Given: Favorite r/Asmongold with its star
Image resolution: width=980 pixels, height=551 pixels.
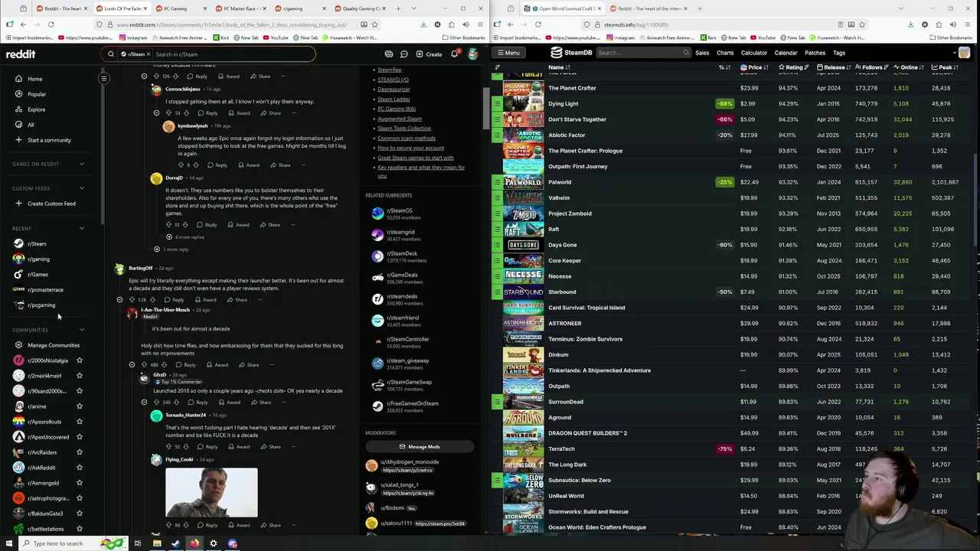Looking at the screenshot, I should click(79, 483).
